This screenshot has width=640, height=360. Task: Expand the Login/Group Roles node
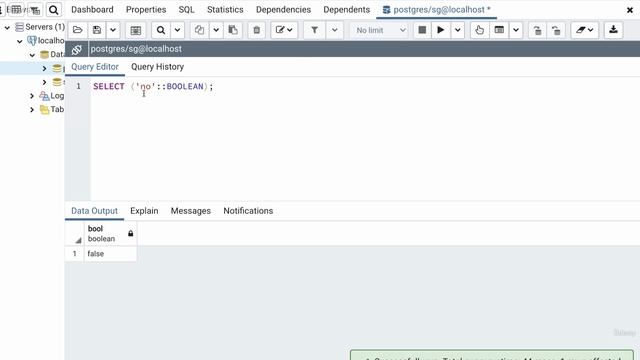click(x=32, y=96)
